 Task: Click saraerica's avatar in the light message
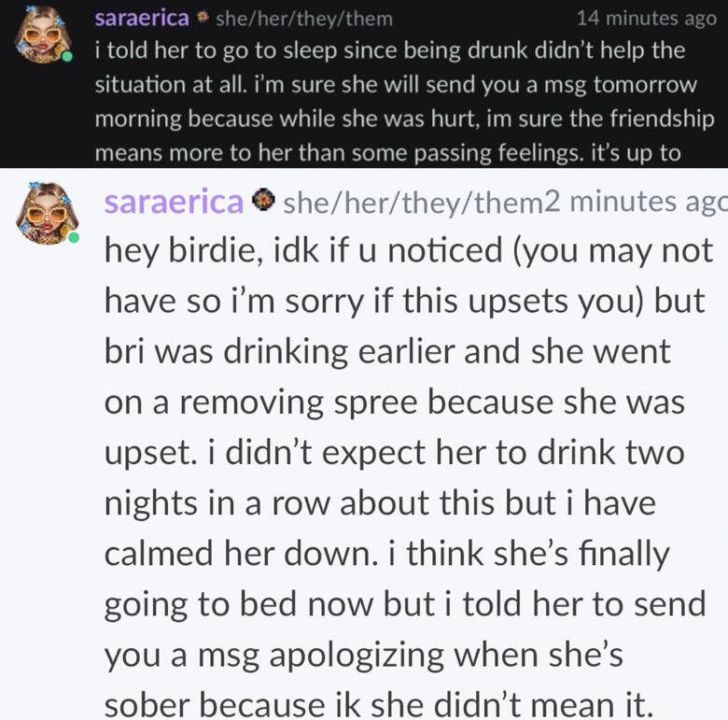[x=44, y=212]
